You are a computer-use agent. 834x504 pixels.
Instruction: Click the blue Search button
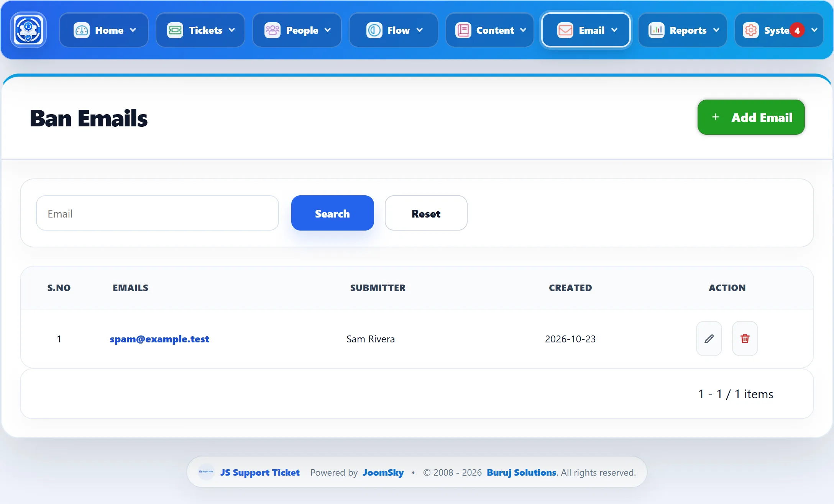click(x=332, y=213)
